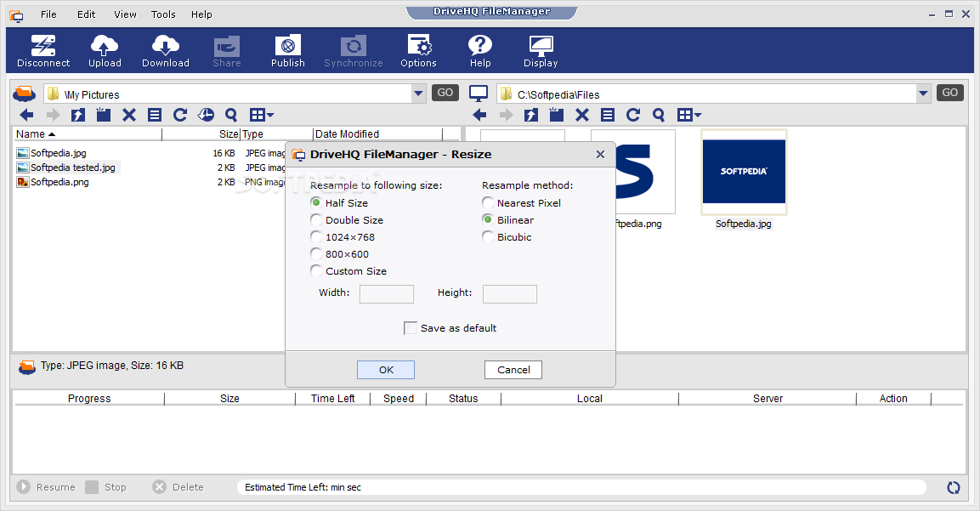
Task: Open the Tools menu
Action: tap(163, 14)
